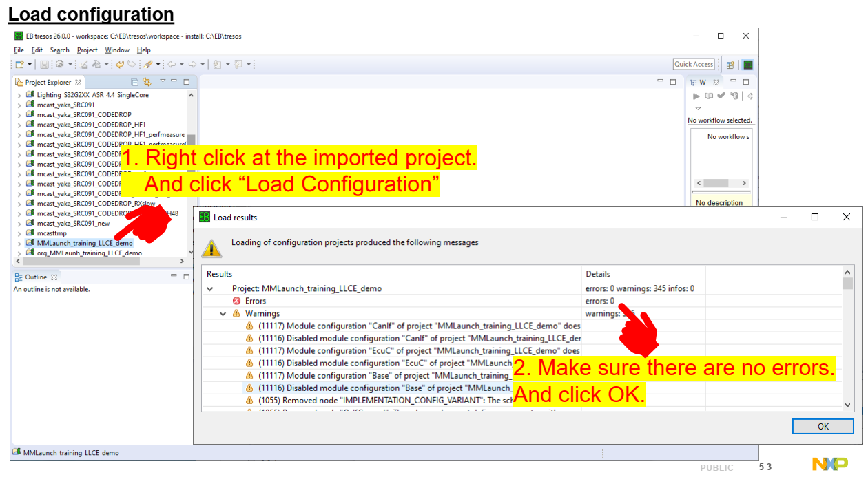Toggle Link with Editor in Project Explorer
Image resolution: width=868 pixels, height=477 pixels.
point(147,82)
